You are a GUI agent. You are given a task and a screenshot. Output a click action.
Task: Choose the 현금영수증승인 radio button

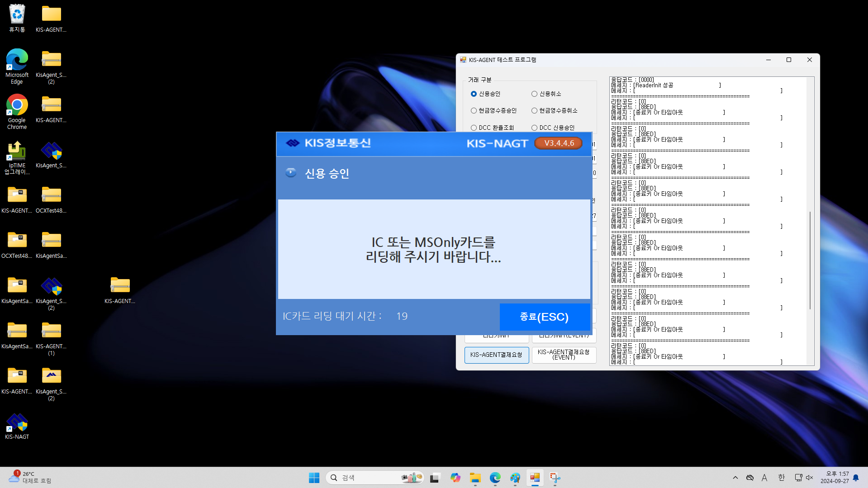[x=474, y=110]
